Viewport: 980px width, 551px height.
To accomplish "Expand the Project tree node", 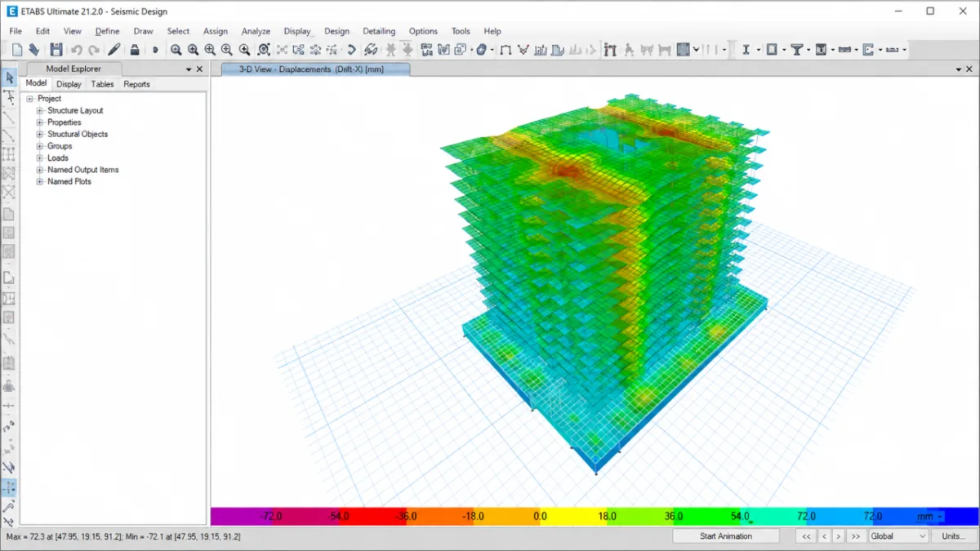I will point(29,99).
